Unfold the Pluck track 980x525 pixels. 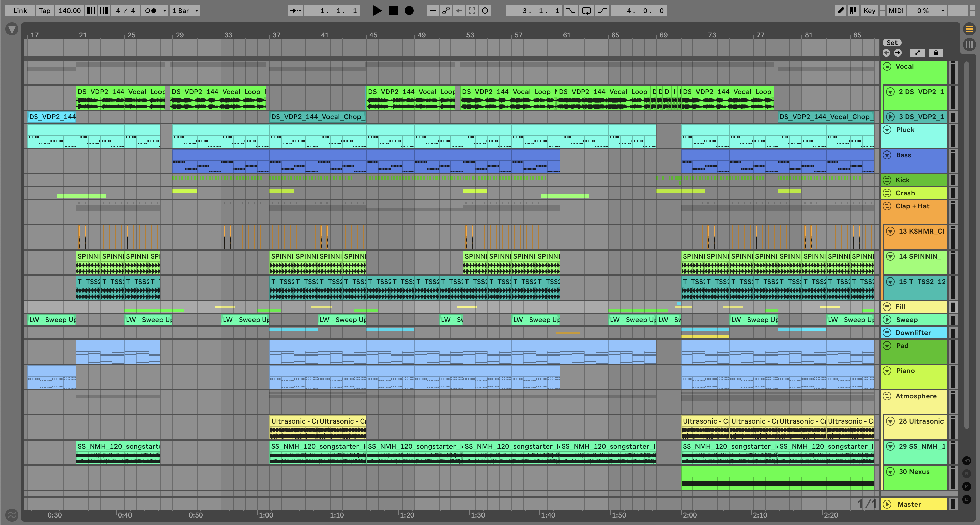(x=887, y=130)
